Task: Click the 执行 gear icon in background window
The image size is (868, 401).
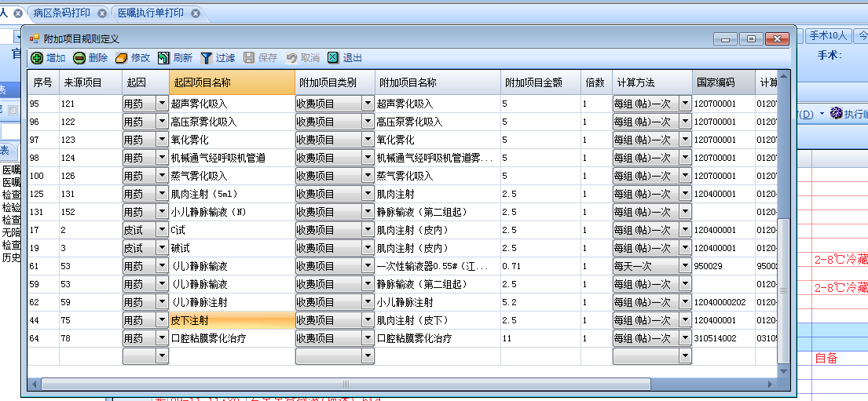Action: point(836,113)
